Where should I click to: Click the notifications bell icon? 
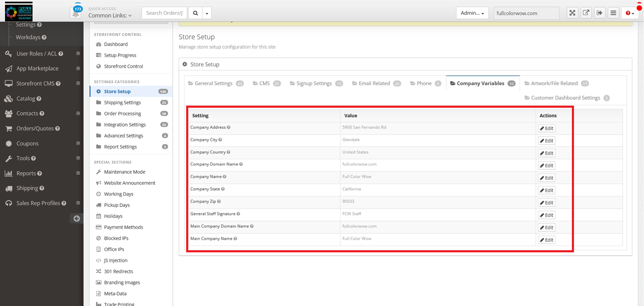tap(75, 13)
